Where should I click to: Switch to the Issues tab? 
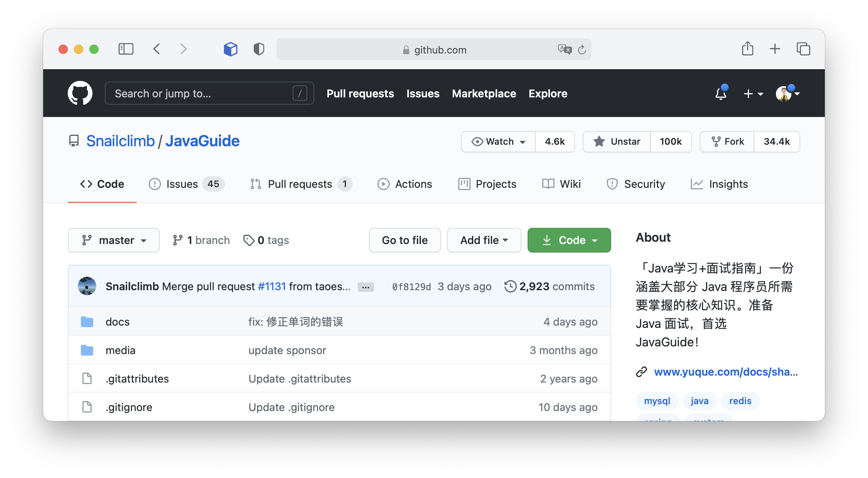coord(186,184)
